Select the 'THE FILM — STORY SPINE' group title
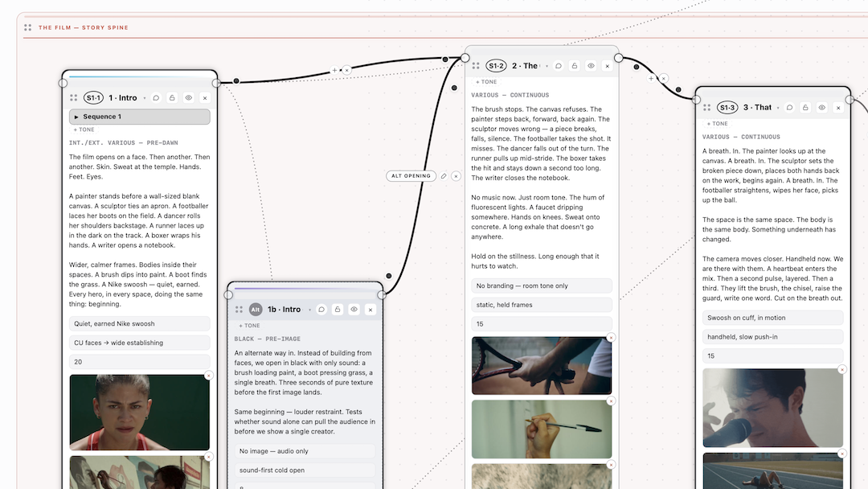The width and height of the screenshot is (868, 489). [x=83, y=27]
